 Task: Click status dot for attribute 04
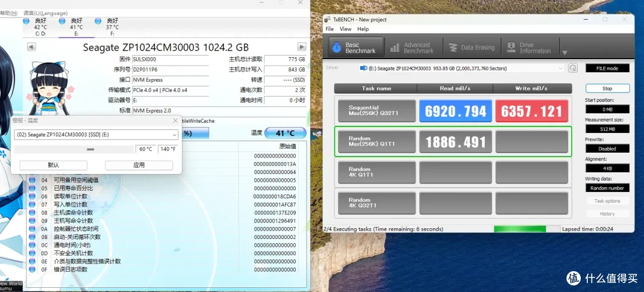pyautogui.click(x=32, y=180)
